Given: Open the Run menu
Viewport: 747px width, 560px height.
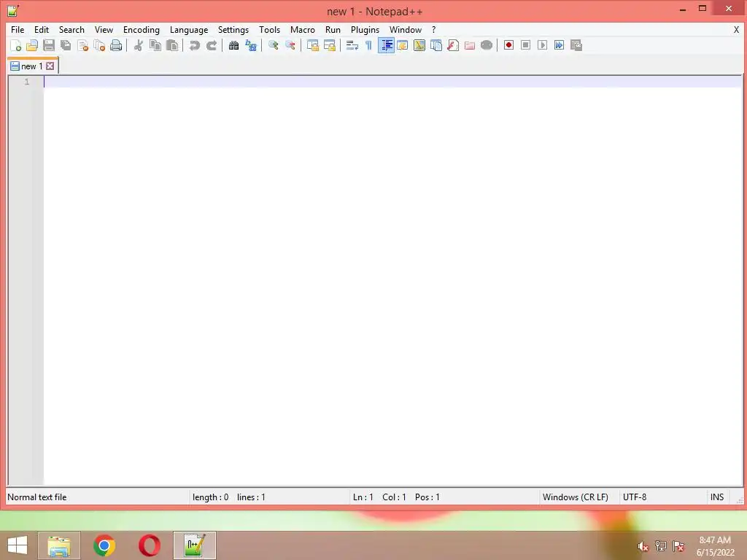Looking at the screenshot, I should [333, 29].
